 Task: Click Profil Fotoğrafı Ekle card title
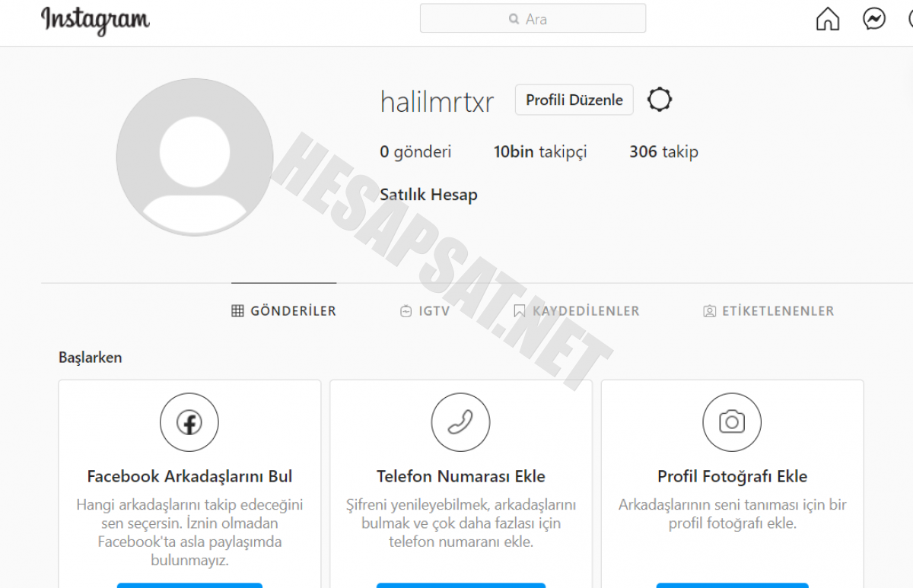pyautogui.click(x=733, y=477)
